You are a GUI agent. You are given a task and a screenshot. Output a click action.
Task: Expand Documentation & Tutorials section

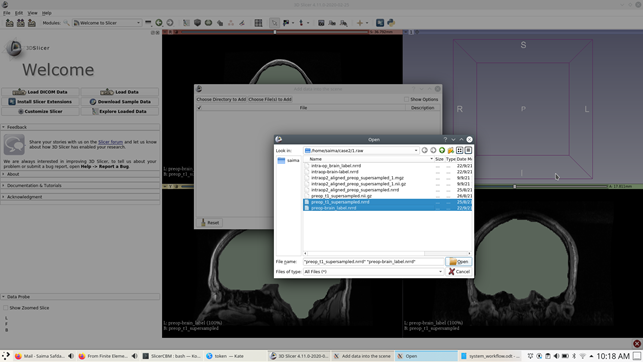(x=80, y=185)
